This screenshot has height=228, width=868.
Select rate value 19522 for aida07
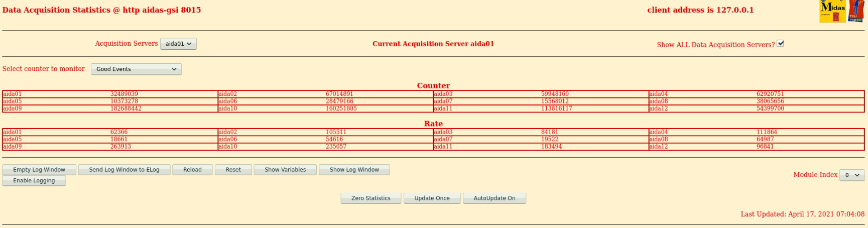pos(550,139)
